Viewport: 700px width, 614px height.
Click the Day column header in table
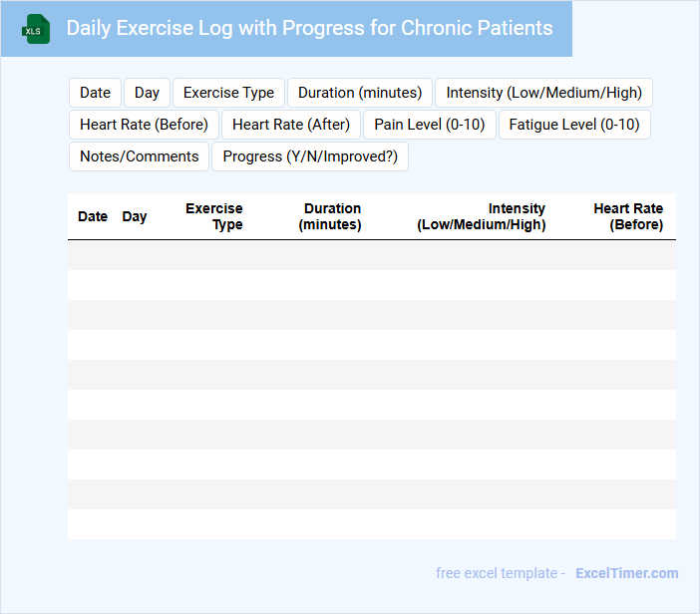135,216
